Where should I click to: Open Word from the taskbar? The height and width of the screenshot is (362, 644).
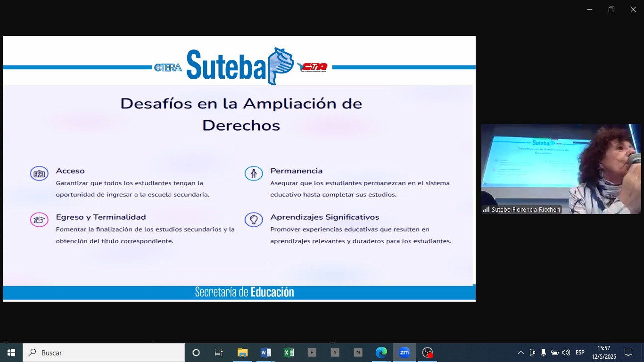tap(265, 353)
